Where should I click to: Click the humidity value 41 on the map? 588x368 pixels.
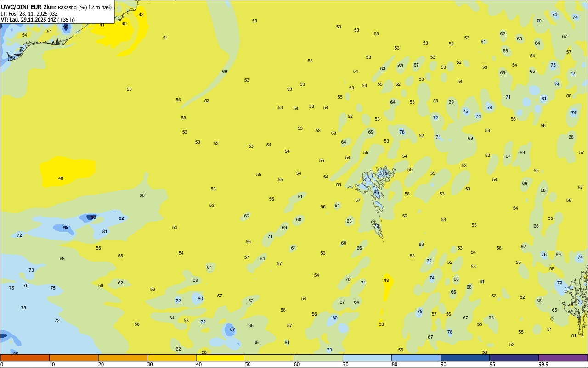click(x=102, y=25)
